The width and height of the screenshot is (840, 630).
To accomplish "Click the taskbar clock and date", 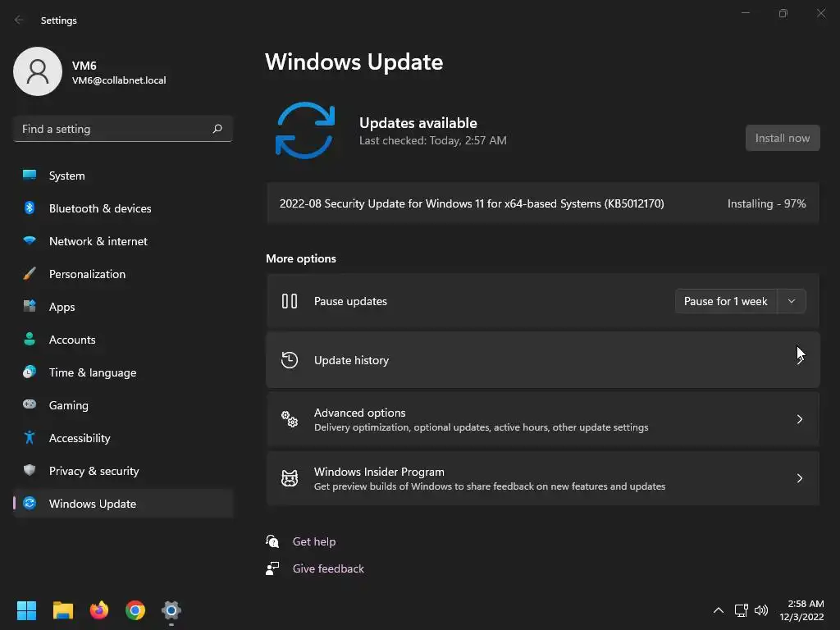I will (x=802, y=610).
